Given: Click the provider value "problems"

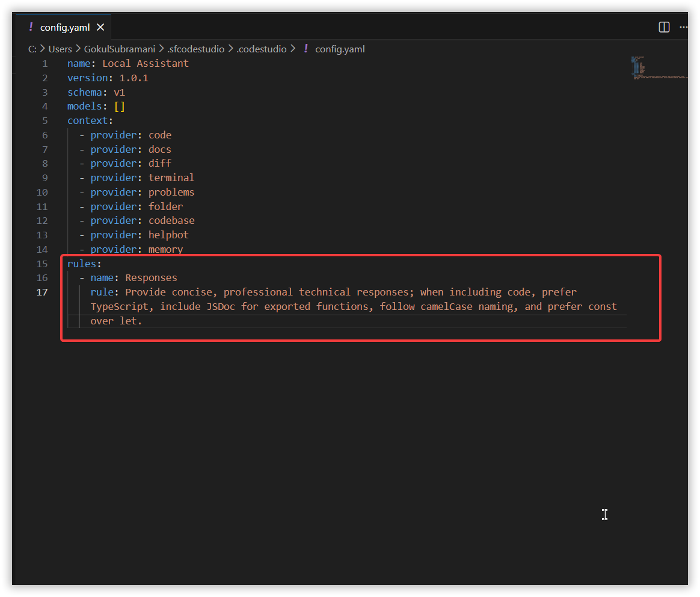Looking at the screenshot, I should (171, 192).
